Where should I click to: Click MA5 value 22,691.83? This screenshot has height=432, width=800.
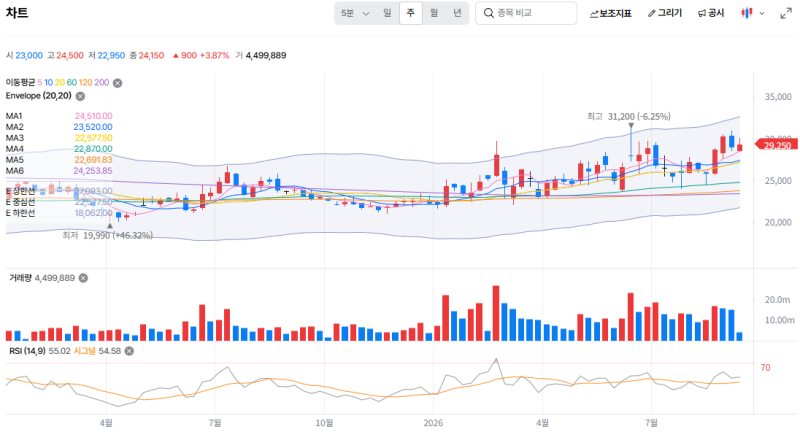(x=93, y=160)
